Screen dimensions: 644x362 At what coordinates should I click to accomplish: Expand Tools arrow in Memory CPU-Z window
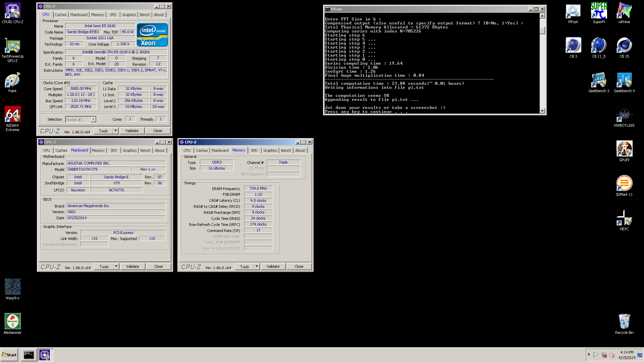pyautogui.click(x=257, y=266)
